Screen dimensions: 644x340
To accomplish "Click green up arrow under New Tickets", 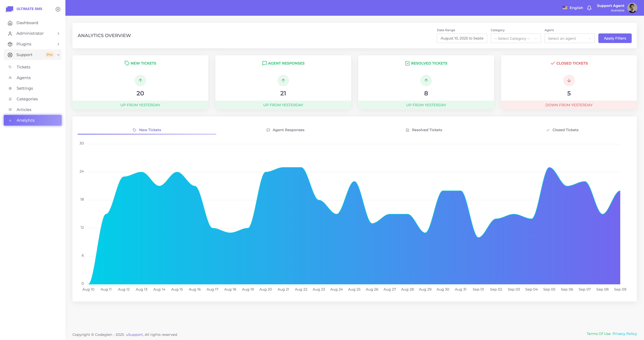I will [140, 80].
